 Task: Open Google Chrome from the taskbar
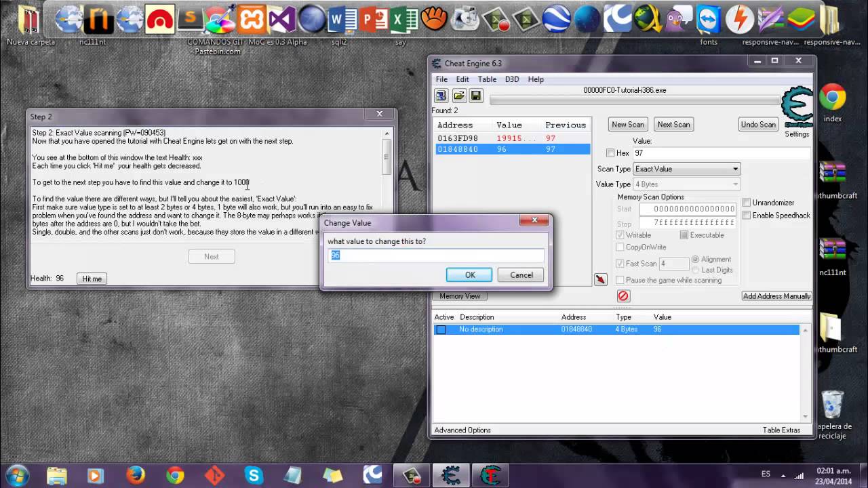(175, 475)
